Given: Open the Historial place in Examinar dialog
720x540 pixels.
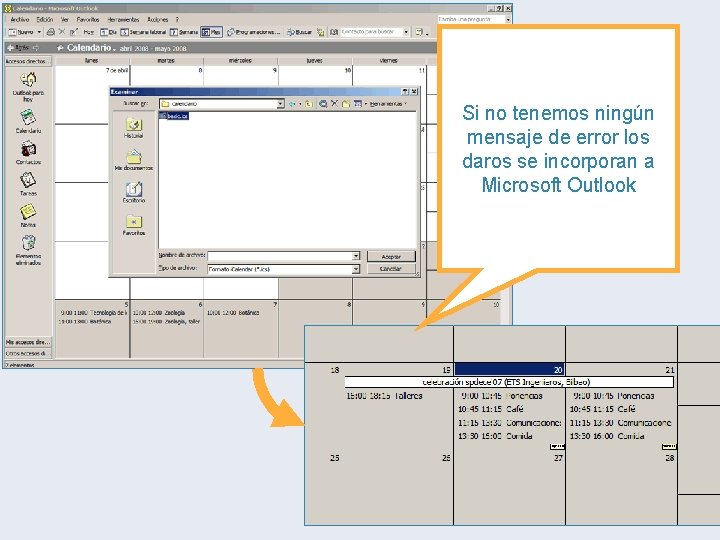Looking at the screenshot, I should pos(134,128).
